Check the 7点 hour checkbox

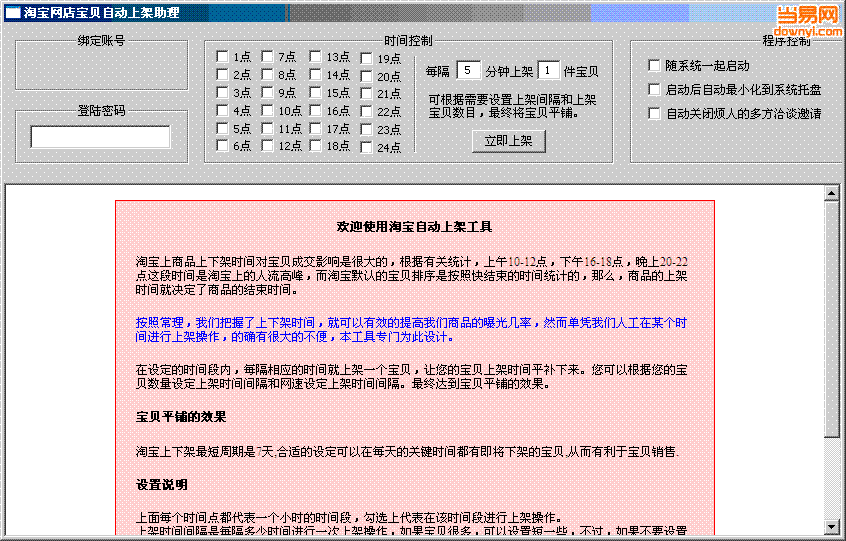[267, 56]
